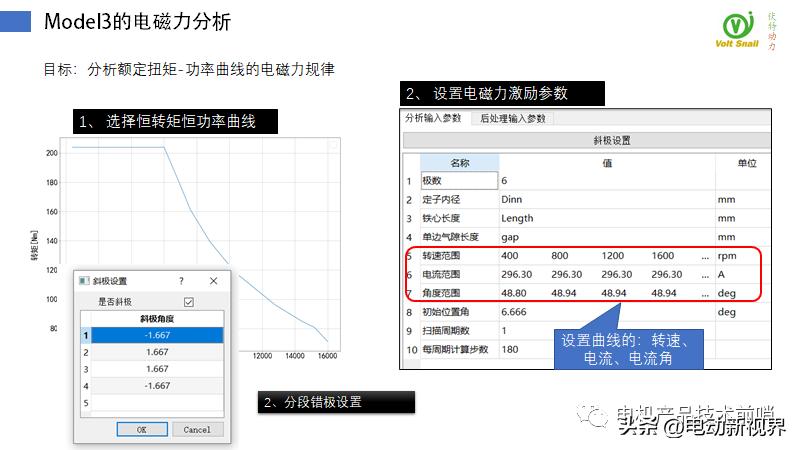Close the 斜极设置 dialog window

tap(213, 281)
